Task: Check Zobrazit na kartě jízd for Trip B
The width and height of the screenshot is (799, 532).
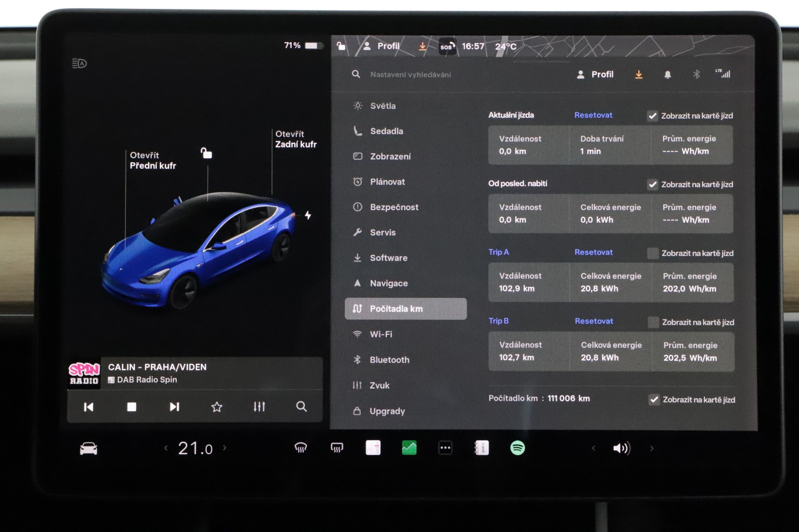Action: [x=653, y=322]
